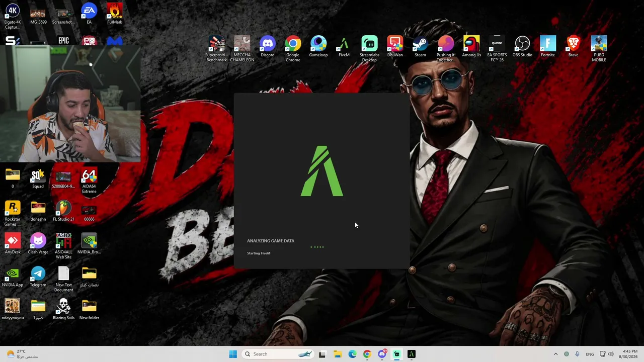Open the odayyouyou image file
The image size is (644, 362).
click(13, 309)
